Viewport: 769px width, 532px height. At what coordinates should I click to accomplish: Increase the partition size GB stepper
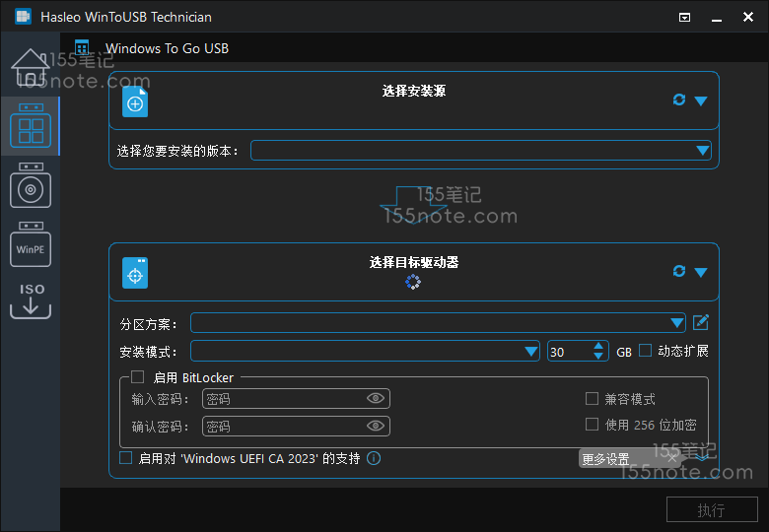(x=599, y=346)
